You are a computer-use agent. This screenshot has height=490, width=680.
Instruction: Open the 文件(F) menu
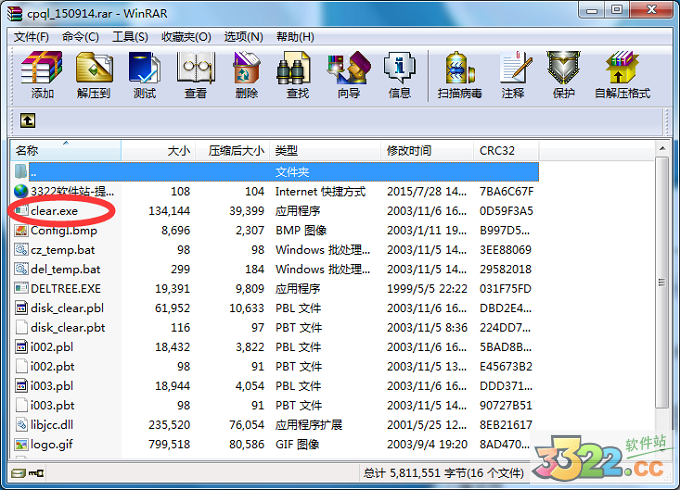coord(31,37)
